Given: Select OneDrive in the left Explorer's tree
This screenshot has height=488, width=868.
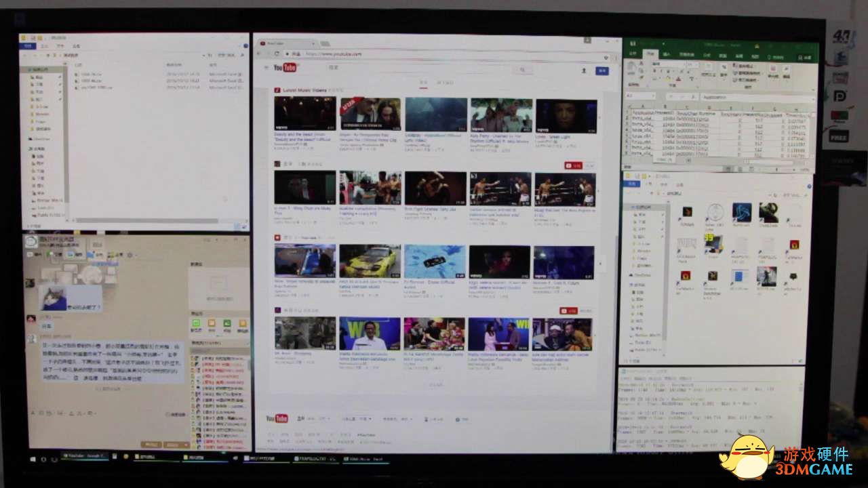Looking at the screenshot, I should click(x=39, y=138).
